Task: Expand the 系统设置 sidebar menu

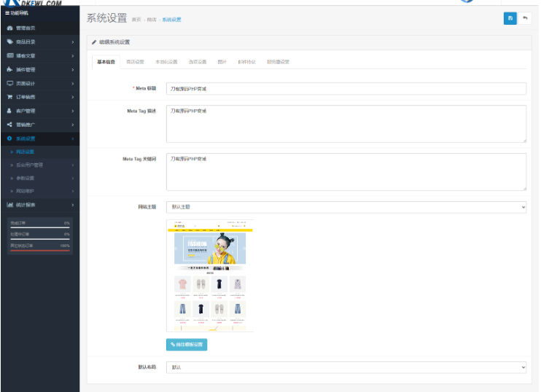Action: (39, 138)
